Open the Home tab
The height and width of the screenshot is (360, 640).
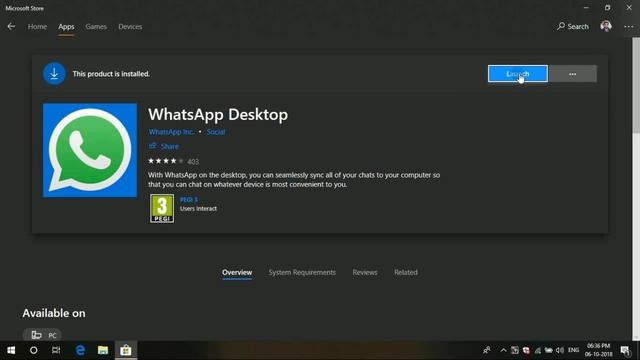pos(37,27)
